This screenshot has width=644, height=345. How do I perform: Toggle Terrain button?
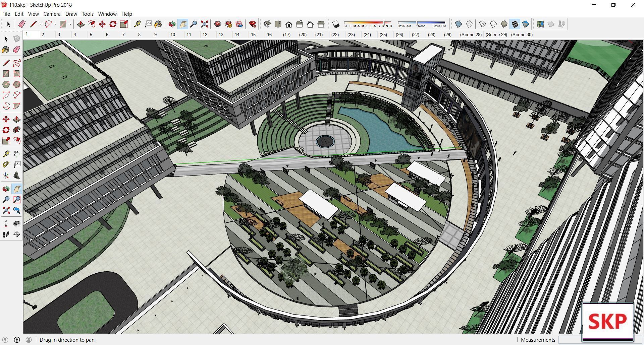click(x=551, y=24)
